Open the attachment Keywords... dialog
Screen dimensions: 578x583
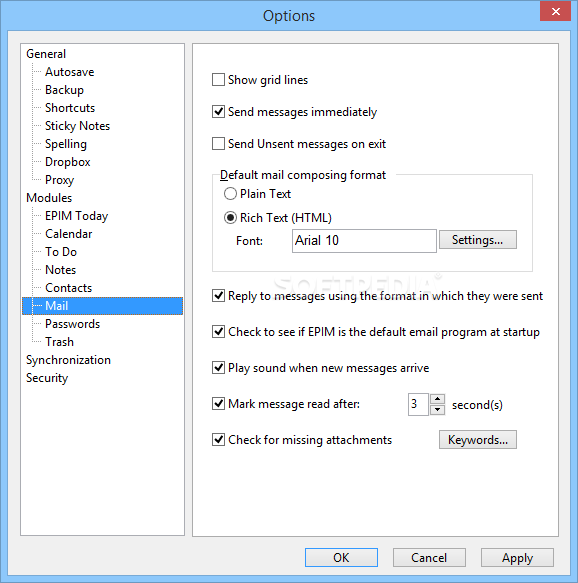478,440
